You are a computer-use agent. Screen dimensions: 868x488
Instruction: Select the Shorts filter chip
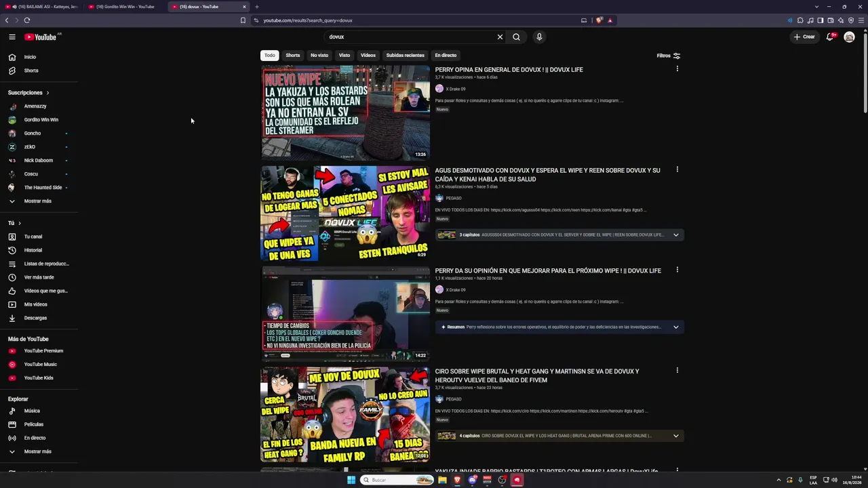click(x=293, y=56)
